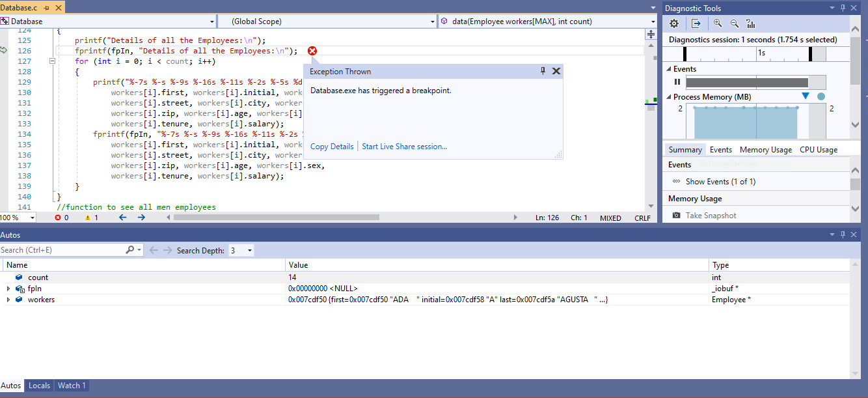868x398 pixels.
Task: Click Take Snapshot
Action: (711, 216)
